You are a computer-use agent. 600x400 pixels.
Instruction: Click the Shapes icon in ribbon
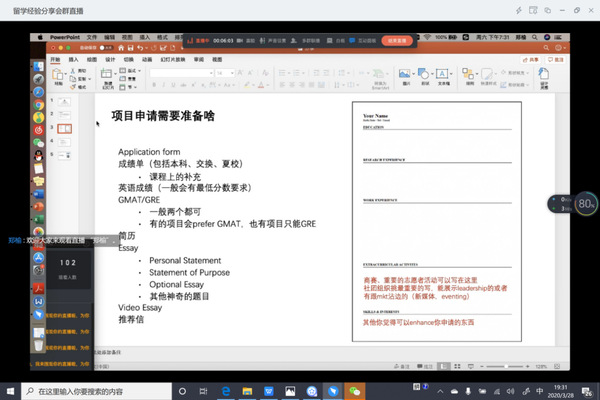[x=423, y=73]
